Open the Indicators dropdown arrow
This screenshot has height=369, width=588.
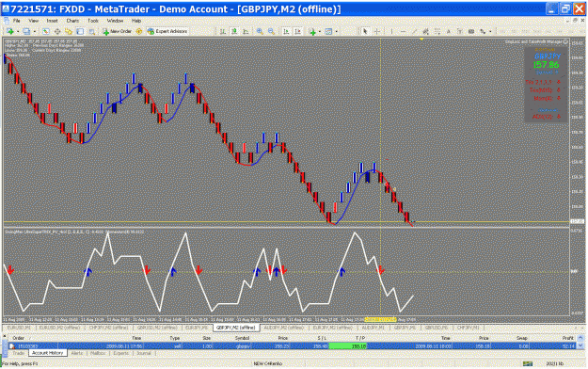point(320,31)
